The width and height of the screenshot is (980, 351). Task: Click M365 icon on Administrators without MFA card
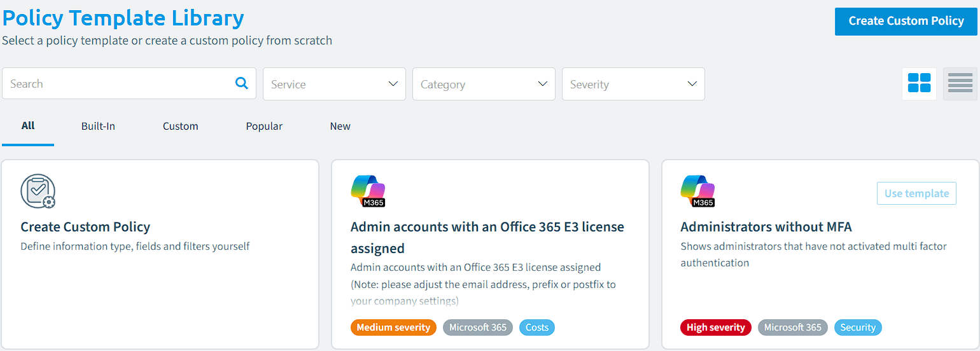(x=697, y=191)
